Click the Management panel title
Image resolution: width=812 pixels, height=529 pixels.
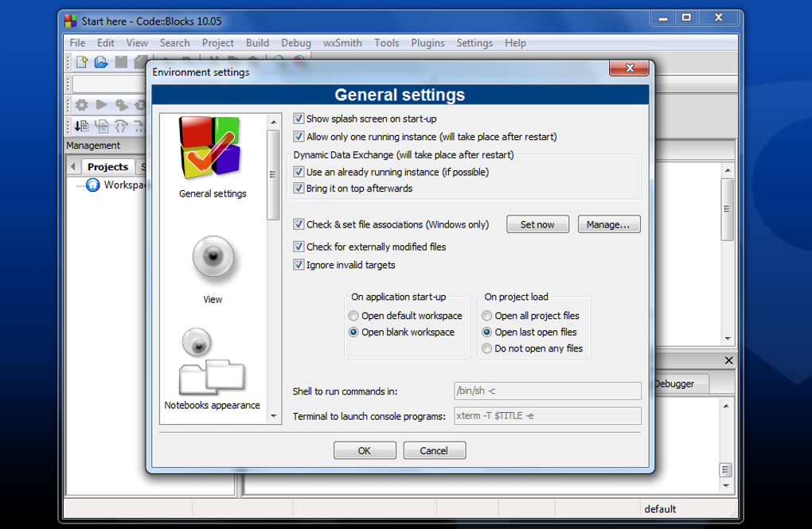coord(93,146)
